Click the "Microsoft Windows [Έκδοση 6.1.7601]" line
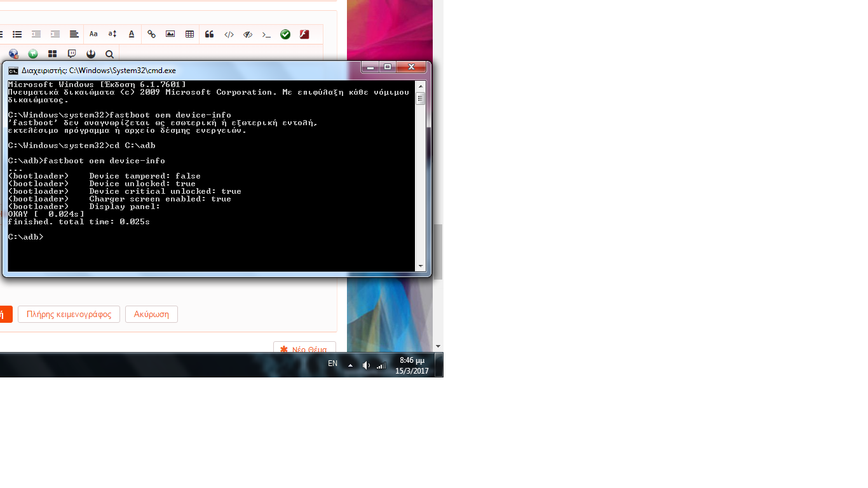868x488 pixels. 97,85
